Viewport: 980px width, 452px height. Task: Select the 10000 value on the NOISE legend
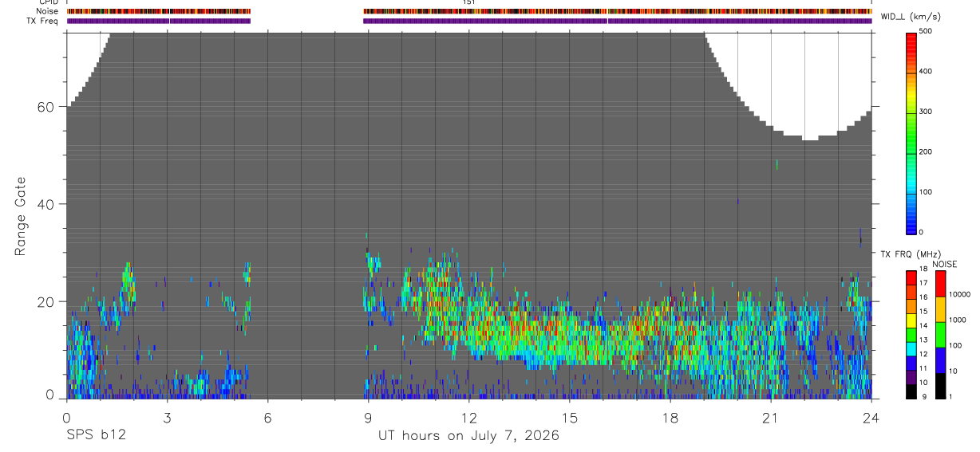pyautogui.click(x=959, y=294)
